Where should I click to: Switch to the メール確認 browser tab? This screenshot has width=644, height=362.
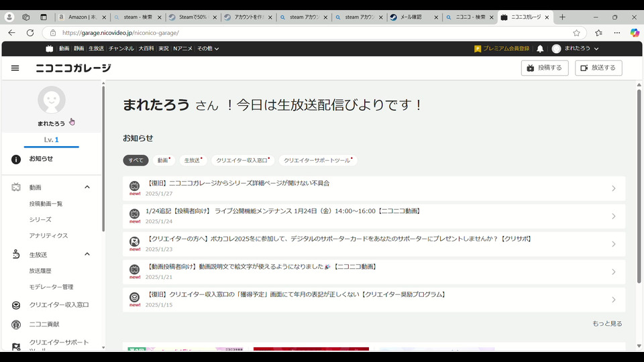click(x=414, y=17)
